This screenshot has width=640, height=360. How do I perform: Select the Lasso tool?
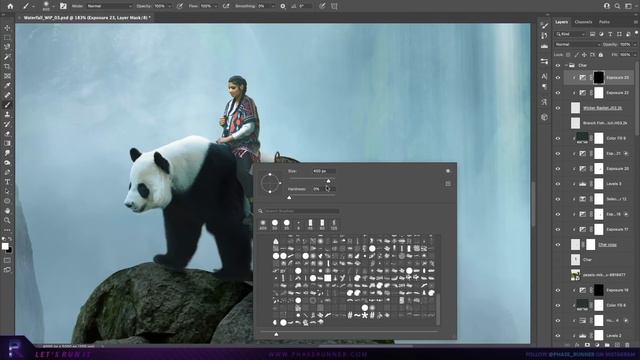(x=7, y=47)
